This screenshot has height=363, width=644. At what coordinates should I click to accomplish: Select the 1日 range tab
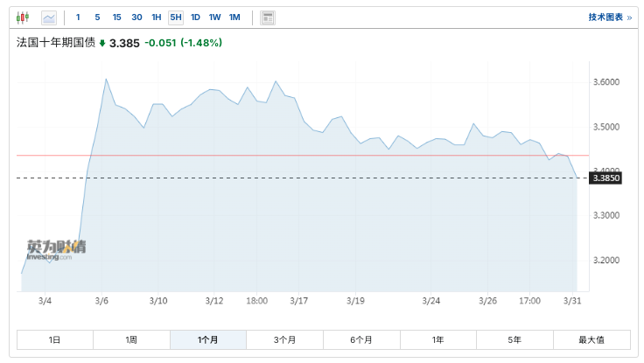click(x=55, y=339)
